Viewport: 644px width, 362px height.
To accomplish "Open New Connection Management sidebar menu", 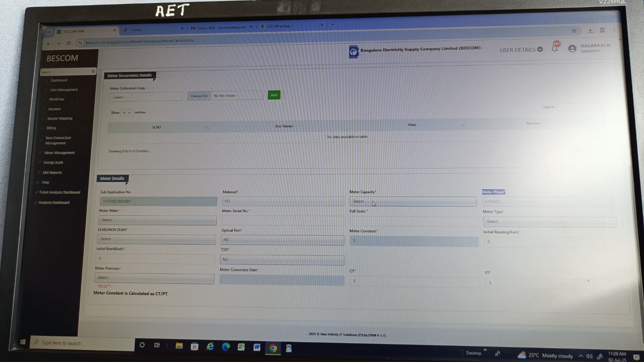I will tap(58, 140).
